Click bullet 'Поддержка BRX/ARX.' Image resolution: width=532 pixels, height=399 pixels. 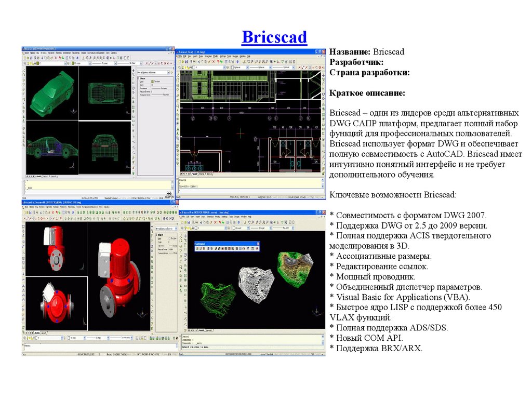(376, 349)
